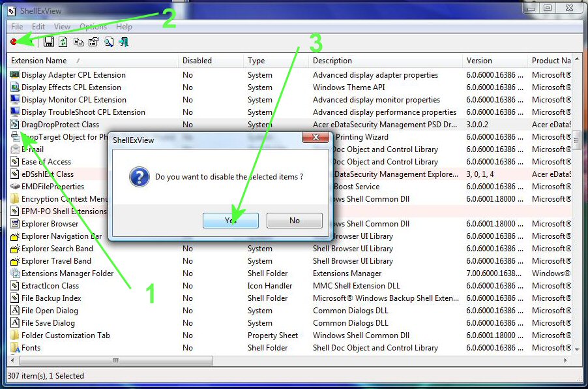Select the 'Extensions Manager' description cell

coord(347,273)
